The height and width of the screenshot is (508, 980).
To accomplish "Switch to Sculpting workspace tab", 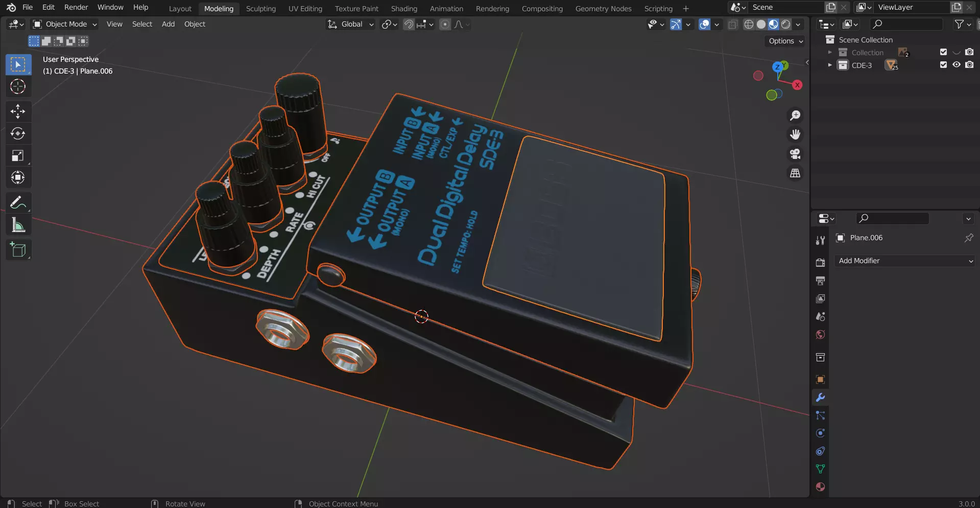I will [x=260, y=9].
